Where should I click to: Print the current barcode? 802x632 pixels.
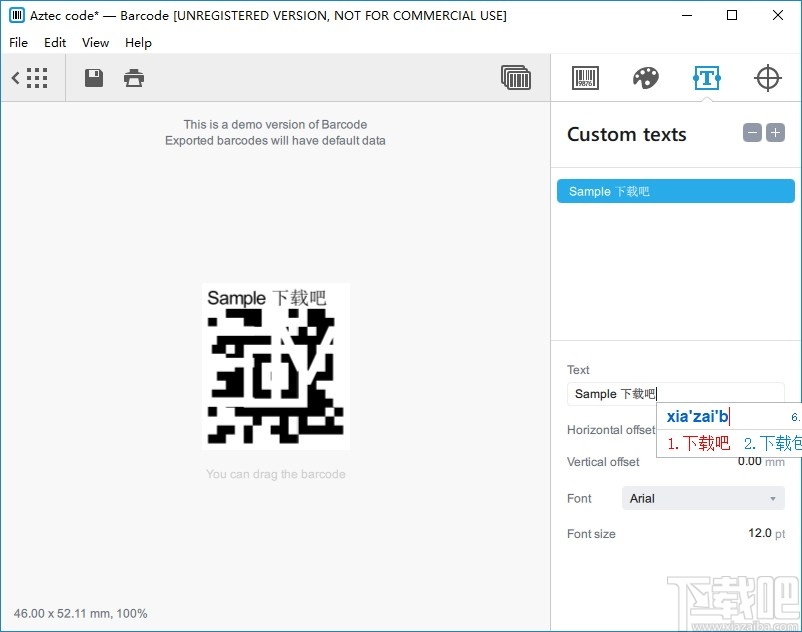(x=135, y=77)
